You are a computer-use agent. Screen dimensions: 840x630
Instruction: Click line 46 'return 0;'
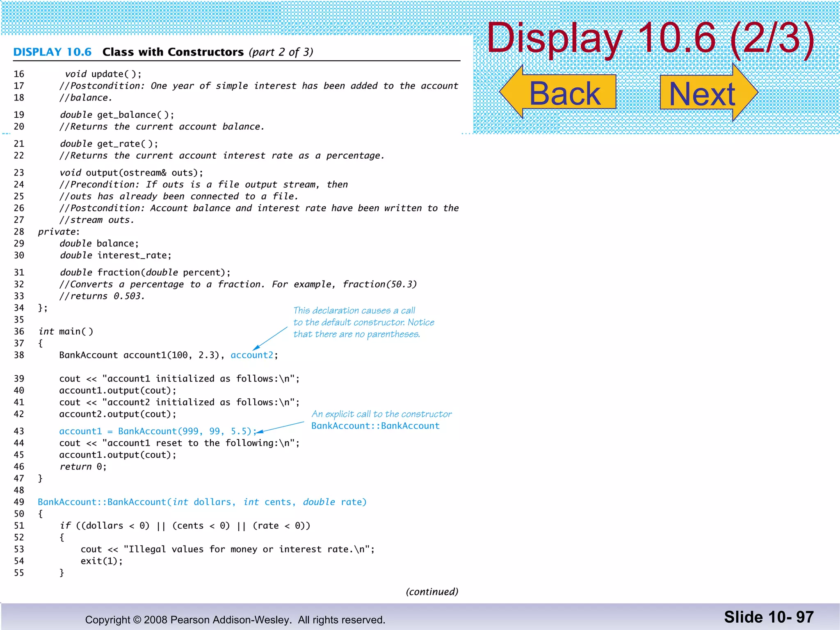(83, 467)
